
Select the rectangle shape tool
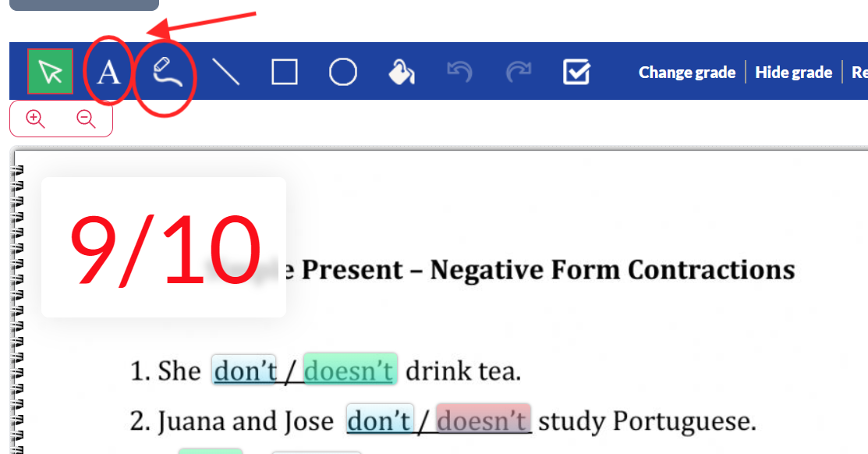coord(285,72)
